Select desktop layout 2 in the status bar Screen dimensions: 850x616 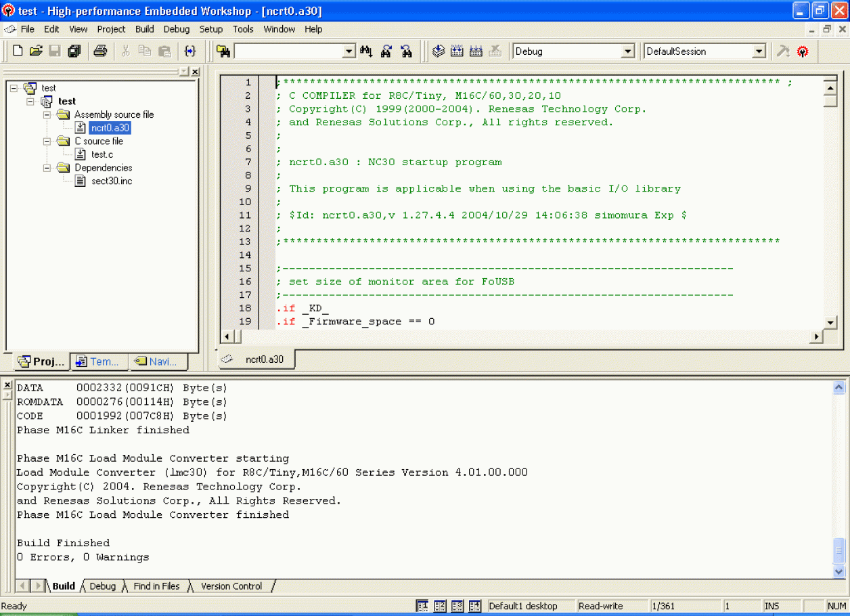[440, 606]
